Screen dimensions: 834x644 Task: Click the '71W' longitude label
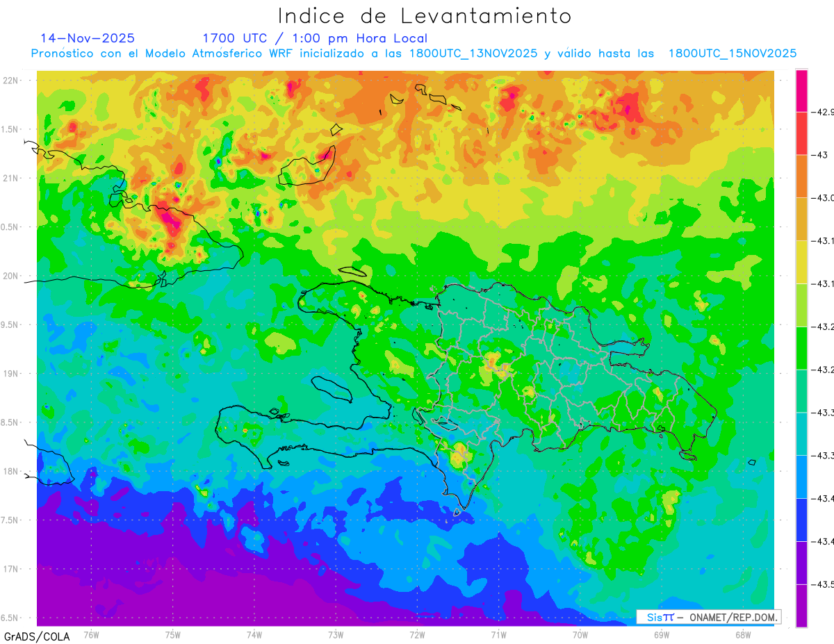click(x=498, y=634)
